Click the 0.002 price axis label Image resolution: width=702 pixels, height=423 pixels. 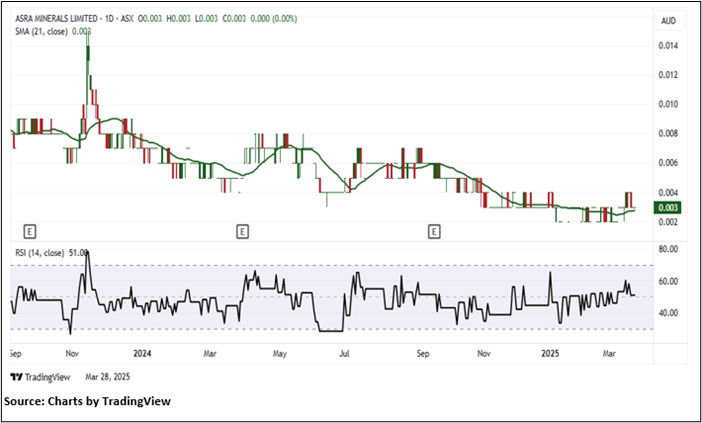(x=668, y=222)
